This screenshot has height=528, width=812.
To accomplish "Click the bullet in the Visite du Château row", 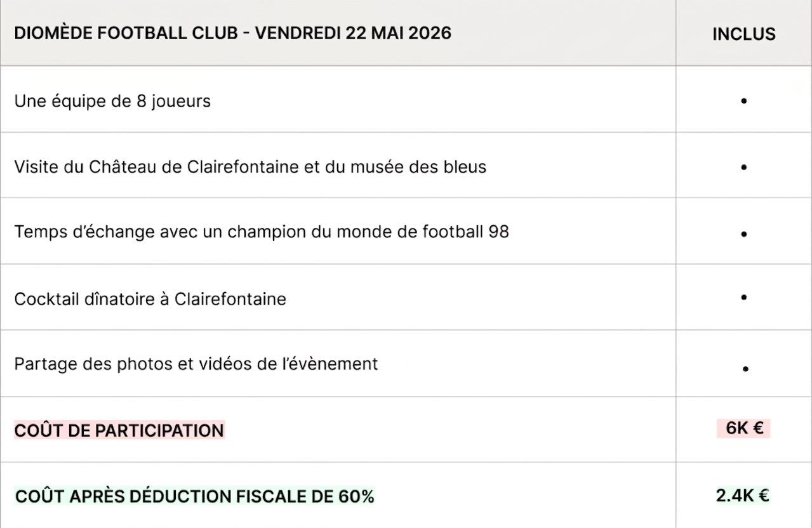I will [743, 168].
